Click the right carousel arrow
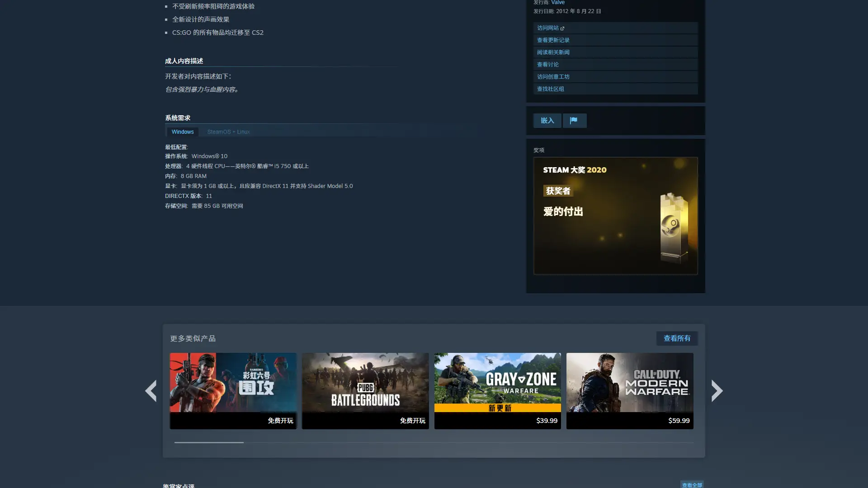 click(717, 391)
